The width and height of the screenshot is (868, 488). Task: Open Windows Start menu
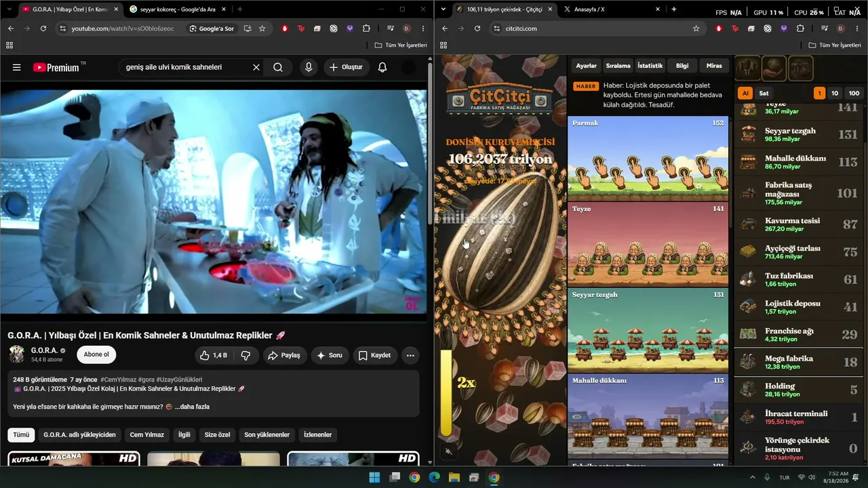374,477
